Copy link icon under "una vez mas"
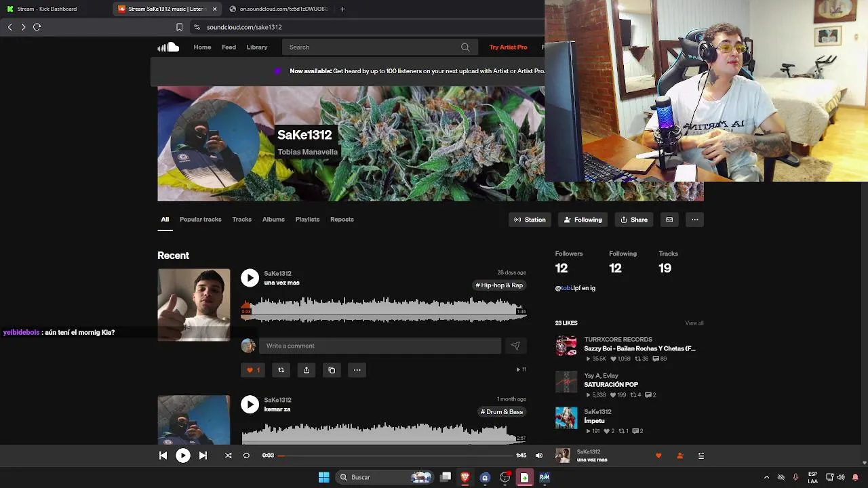868x488 pixels. 332,370
